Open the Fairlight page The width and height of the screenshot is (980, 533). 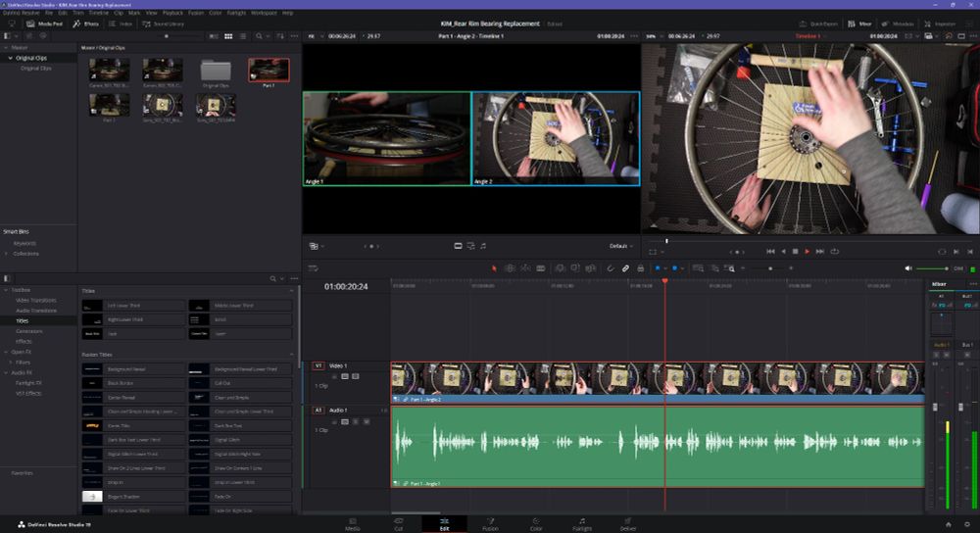[582, 523]
